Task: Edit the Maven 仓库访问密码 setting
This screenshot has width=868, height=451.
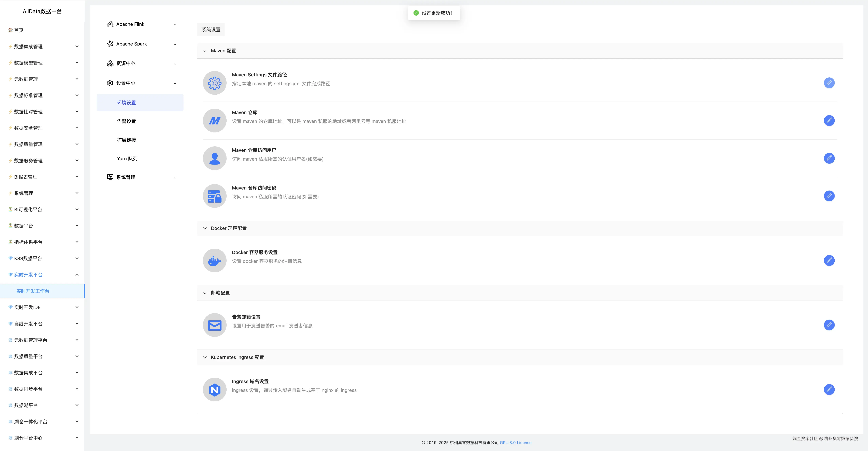Action: coord(829,196)
